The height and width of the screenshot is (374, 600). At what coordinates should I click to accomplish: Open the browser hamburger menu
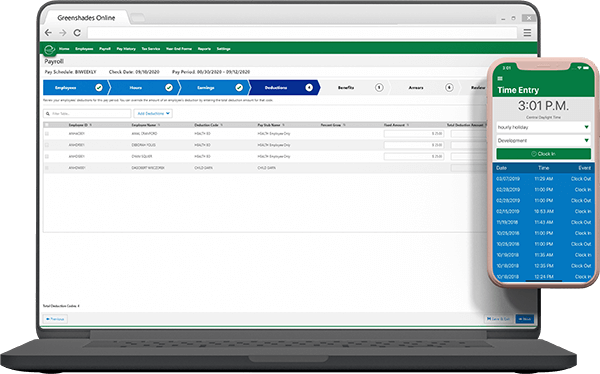(527, 33)
